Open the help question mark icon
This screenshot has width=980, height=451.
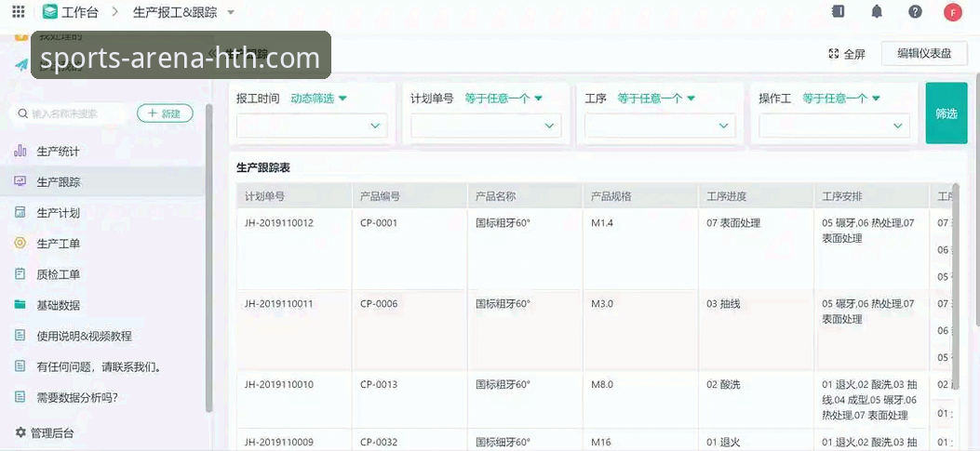[x=915, y=12]
